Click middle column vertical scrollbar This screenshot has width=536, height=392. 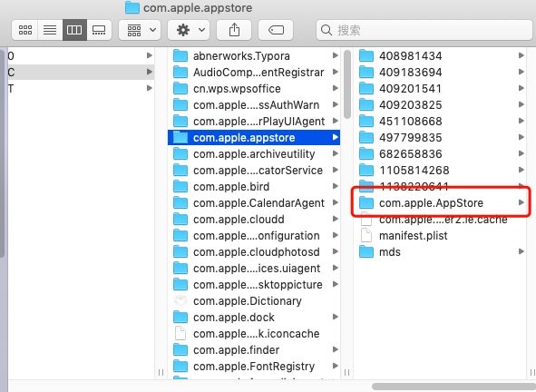tap(347, 84)
